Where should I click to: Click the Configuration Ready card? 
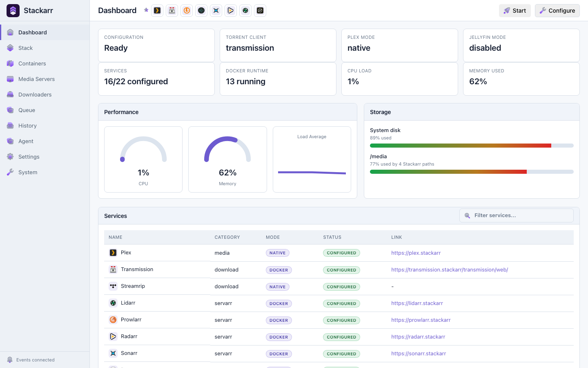point(156,45)
